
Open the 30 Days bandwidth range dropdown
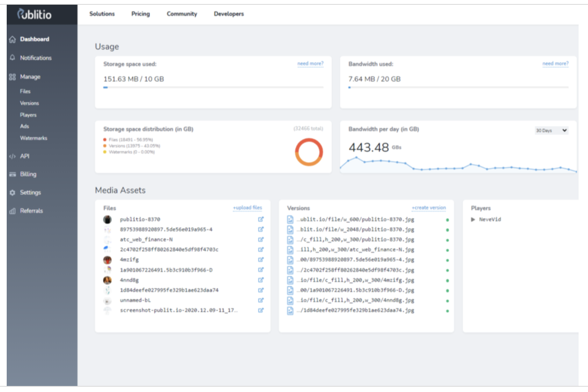(x=551, y=130)
